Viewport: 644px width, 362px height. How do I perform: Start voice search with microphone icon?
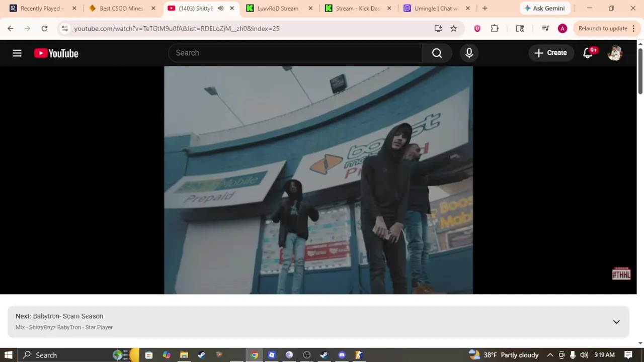click(x=469, y=53)
